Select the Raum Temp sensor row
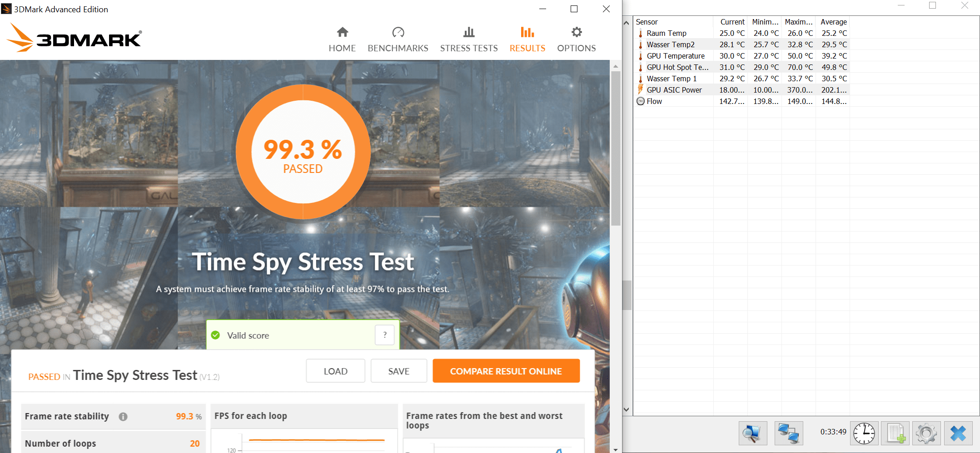The height and width of the screenshot is (453, 980). point(741,33)
